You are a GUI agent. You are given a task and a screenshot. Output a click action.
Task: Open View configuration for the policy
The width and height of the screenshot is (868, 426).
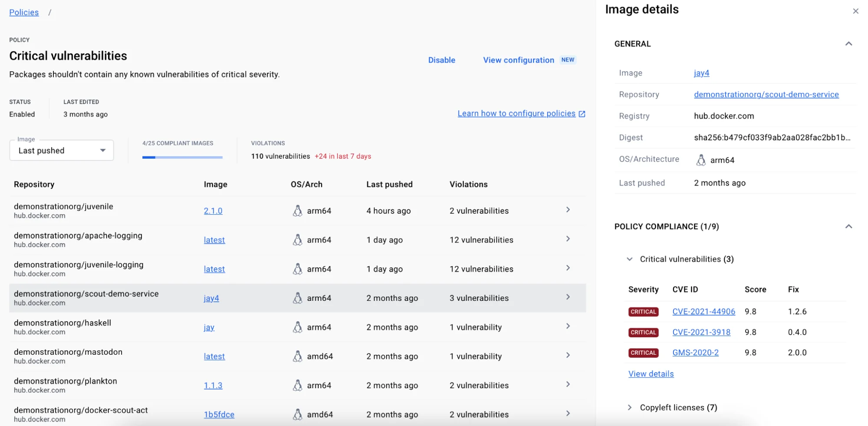click(518, 60)
